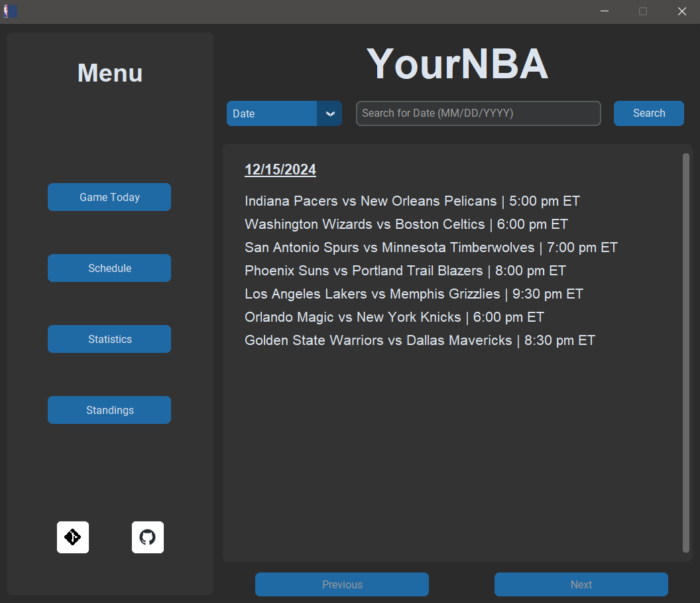Close the YourNBA window

tap(681, 12)
